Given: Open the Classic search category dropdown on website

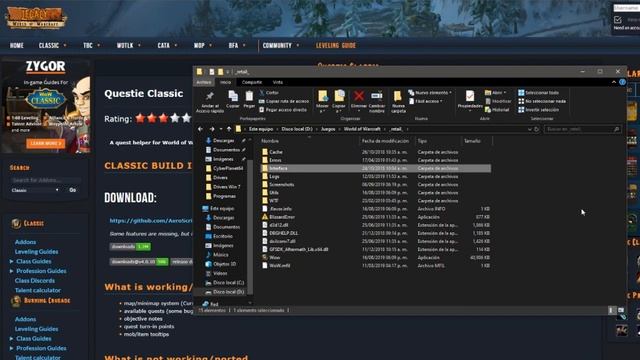Looking at the screenshot, I should [35, 190].
